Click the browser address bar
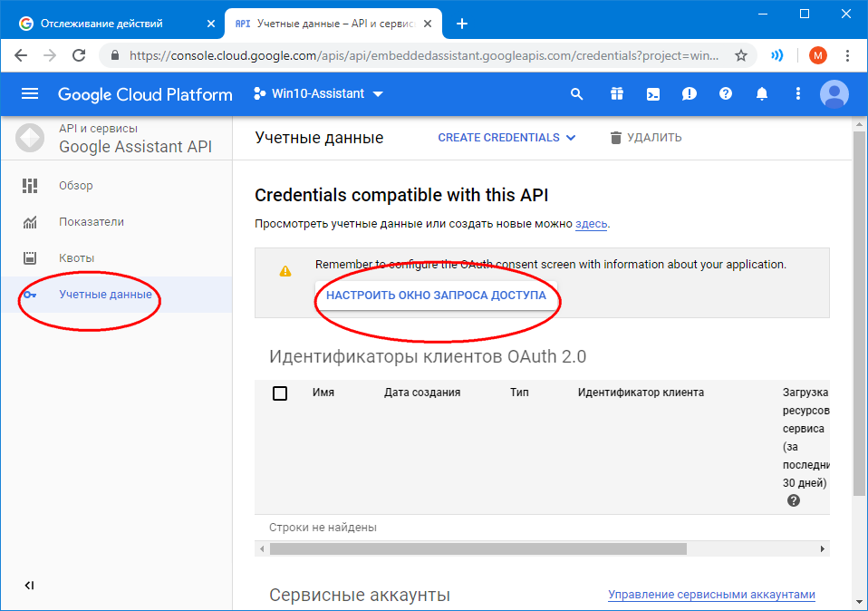The width and height of the screenshot is (868, 611). [426, 55]
